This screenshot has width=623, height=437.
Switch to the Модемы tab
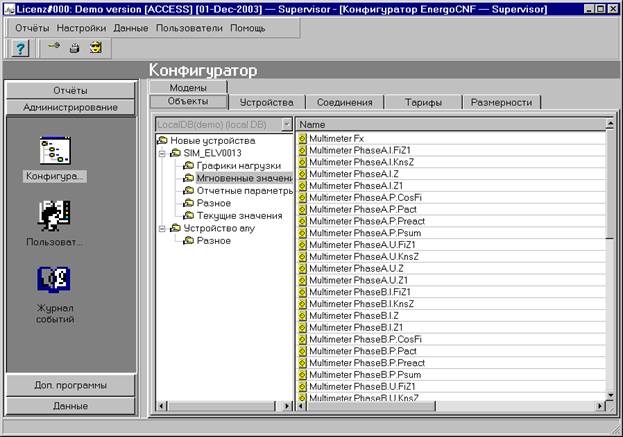[x=188, y=87]
